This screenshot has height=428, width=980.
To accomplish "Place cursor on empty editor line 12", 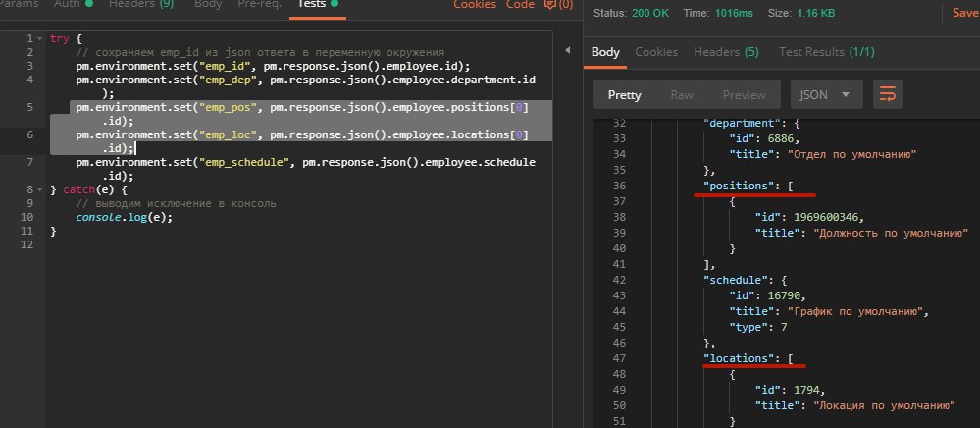I will click(x=300, y=244).
